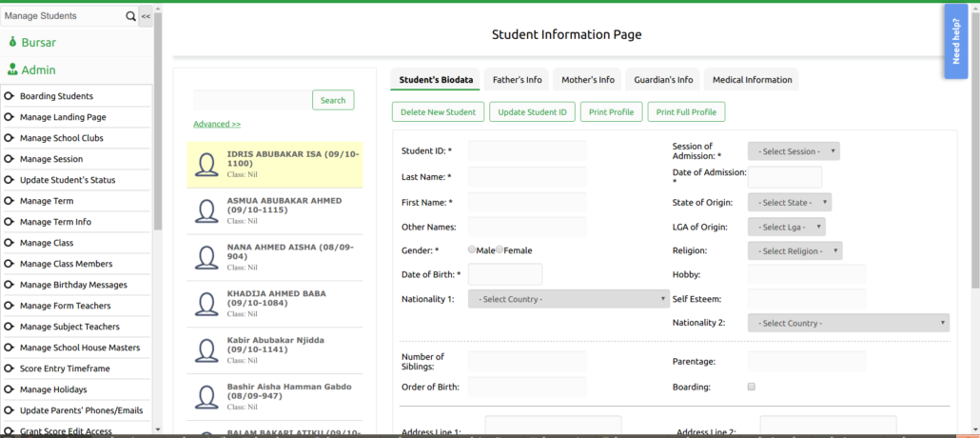Click the Print Profile button
Screen dimensions: 980x438
click(x=611, y=112)
